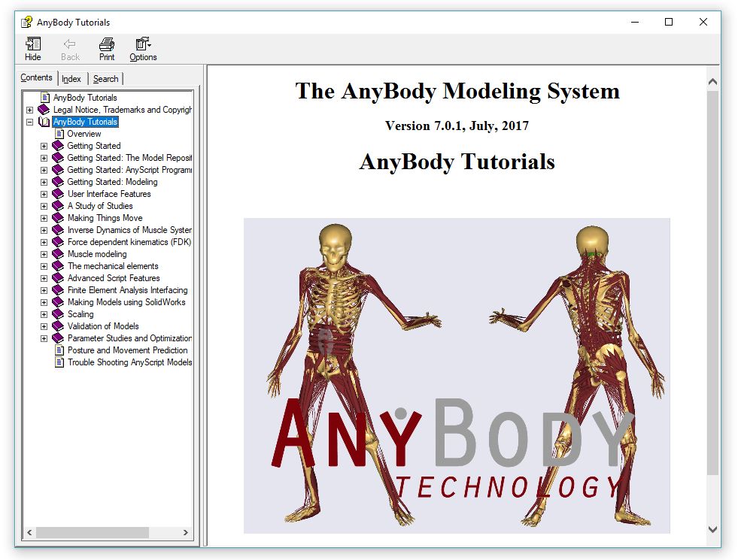Click the Force dependent kinematics book icon

click(58, 242)
